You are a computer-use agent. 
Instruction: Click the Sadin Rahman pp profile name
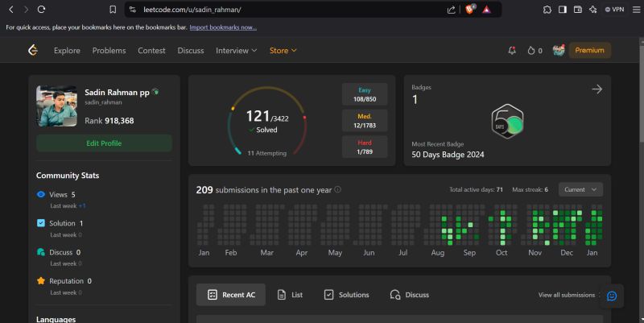pos(117,92)
